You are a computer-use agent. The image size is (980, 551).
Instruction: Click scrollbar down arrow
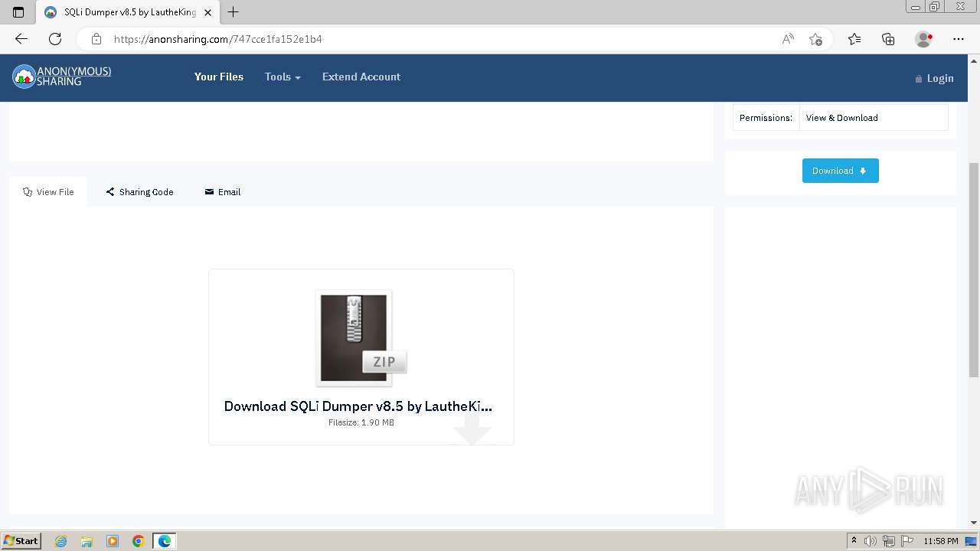click(974, 523)
